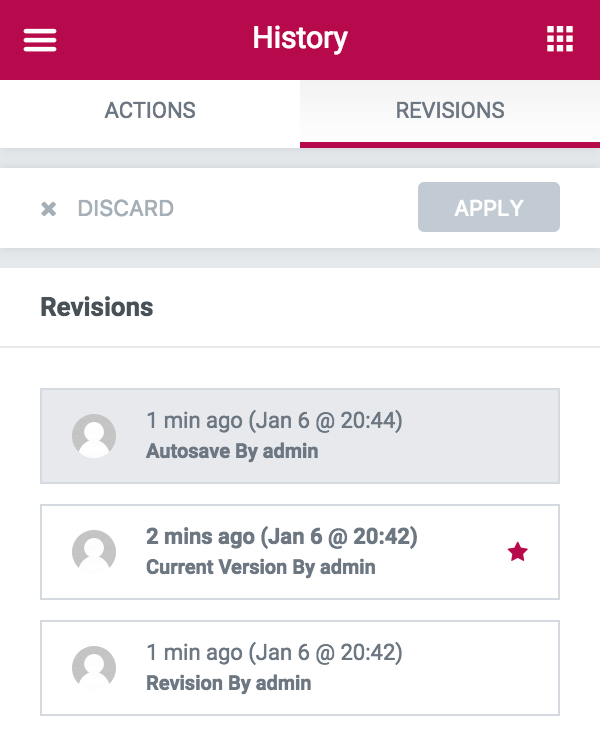The image size is (600, 756).
Task: Open the hamburger menu
Action: [40, 40]
